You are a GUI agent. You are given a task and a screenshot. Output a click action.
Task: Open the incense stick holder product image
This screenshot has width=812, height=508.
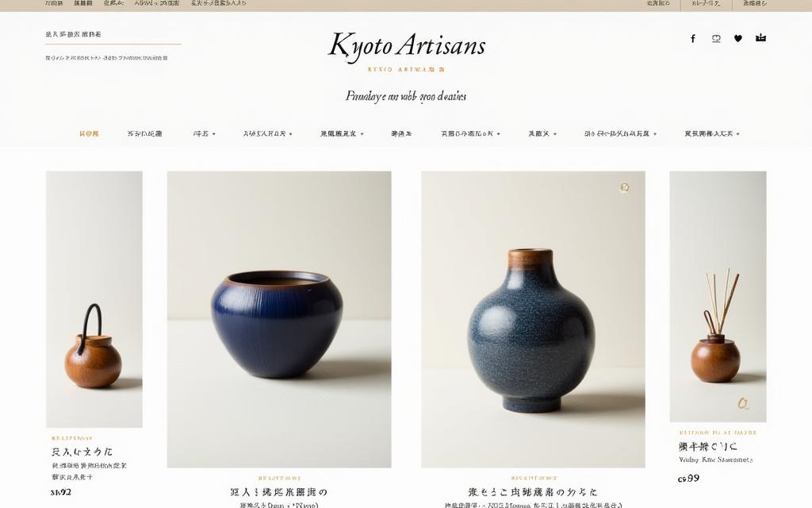click(x=718, y=297)
